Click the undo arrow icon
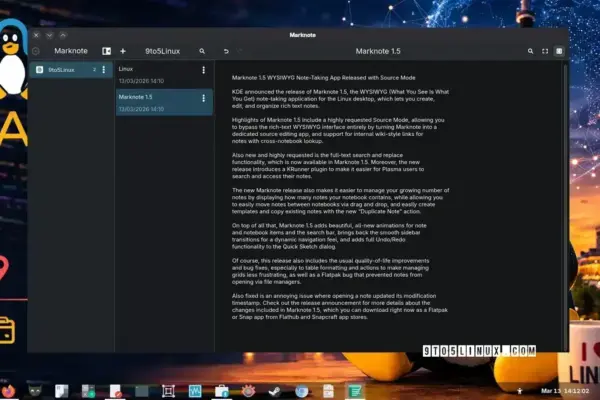The height and width of the screenshot is (400, 600). (x=226, y=51)
